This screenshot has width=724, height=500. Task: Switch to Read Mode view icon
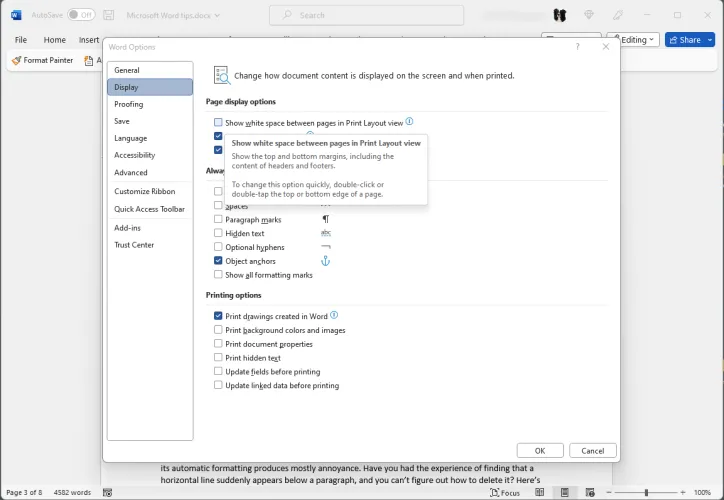point(538,493)
